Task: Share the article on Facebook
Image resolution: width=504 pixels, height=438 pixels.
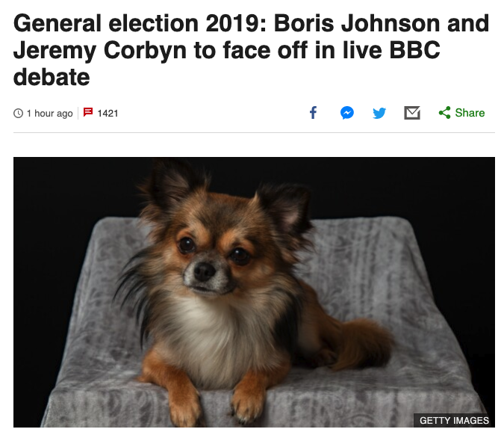Action: point(313,113)
